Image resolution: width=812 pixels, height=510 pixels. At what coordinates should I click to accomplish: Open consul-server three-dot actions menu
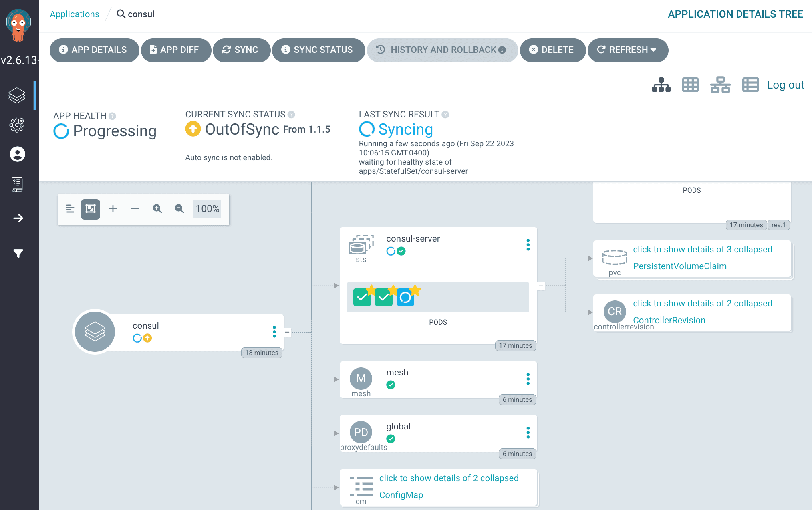coord(528,245)
